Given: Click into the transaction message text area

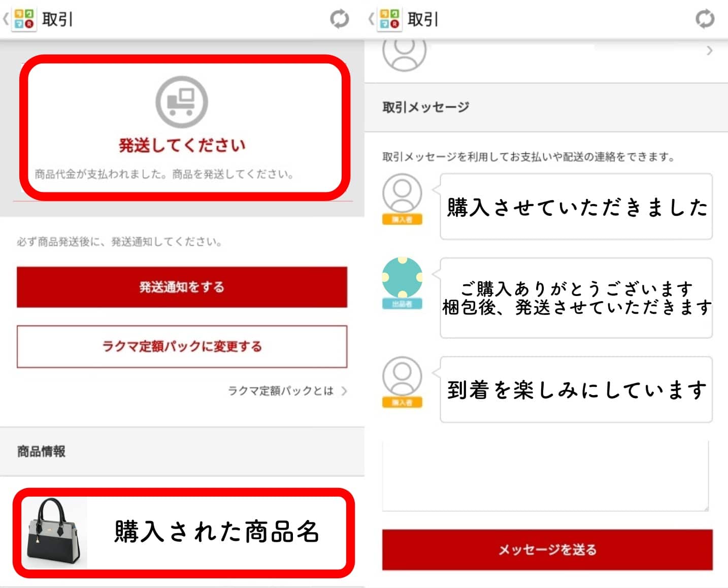Looking at the screenshot, I should pyautogui.click(x=545, y=476).
